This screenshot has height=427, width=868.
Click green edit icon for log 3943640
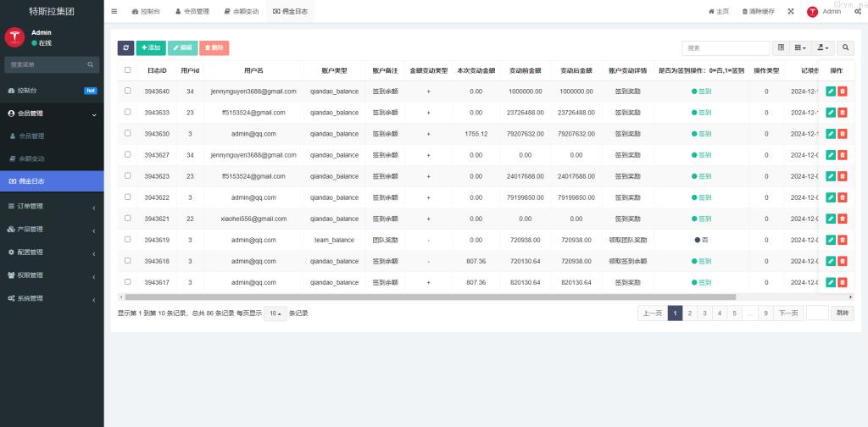click(831, 91)
